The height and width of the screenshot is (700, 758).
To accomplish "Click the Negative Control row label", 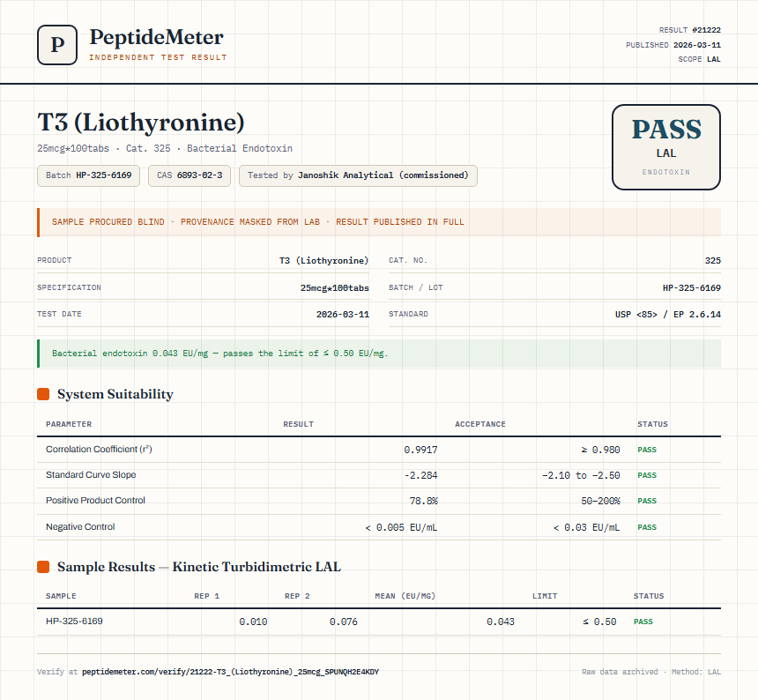I will point(80,526).
